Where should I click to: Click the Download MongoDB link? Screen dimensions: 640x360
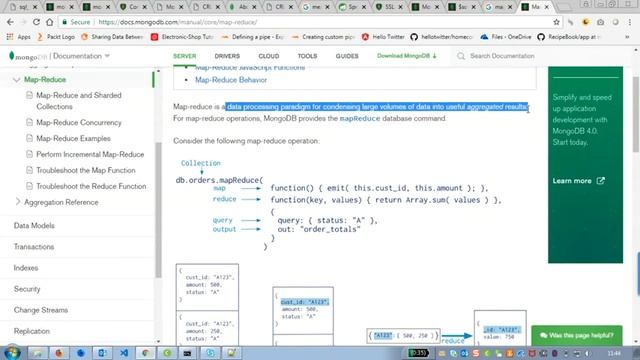407,56
